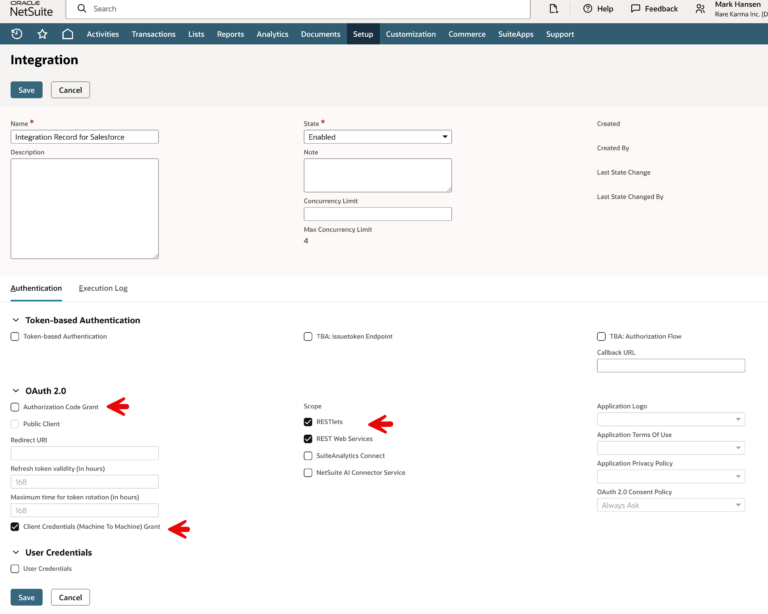Image resolution: width=768 pixels, height=614 pixels.
Task: Check TBA: Authorization Flow
Action: pyautogui.click(x=601, y=336)
